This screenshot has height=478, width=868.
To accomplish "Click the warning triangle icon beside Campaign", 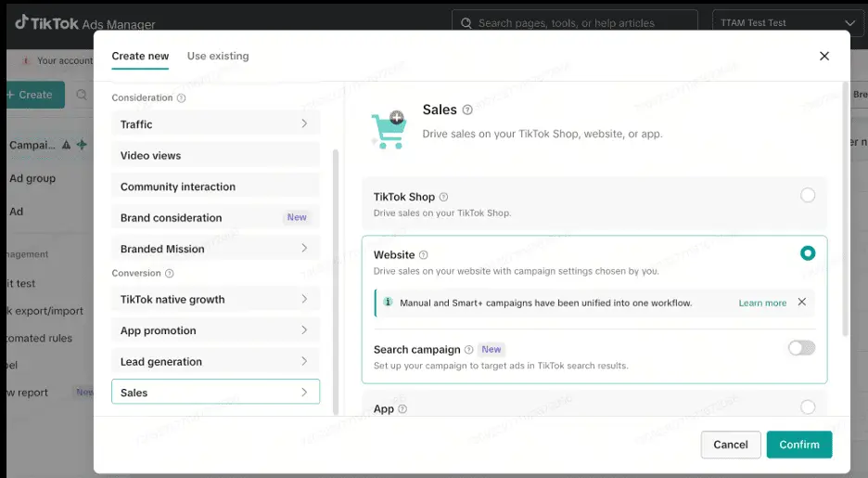I will click(66, 145).
